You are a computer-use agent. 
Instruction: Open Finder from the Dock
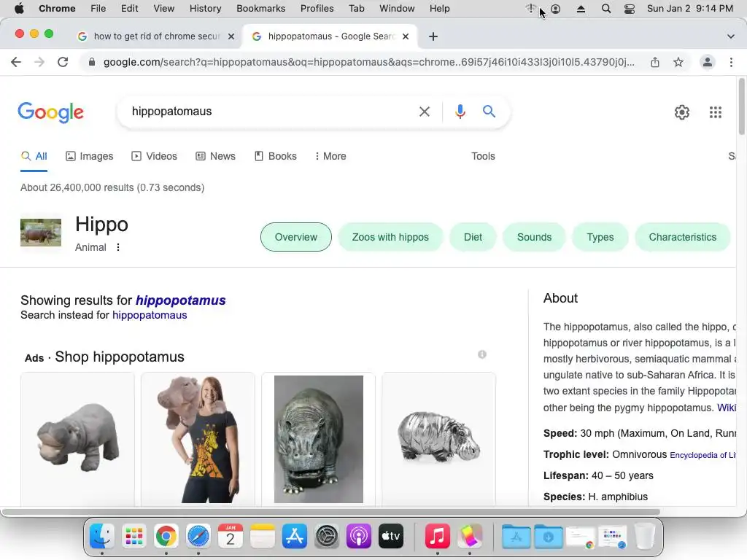(102, 536)
